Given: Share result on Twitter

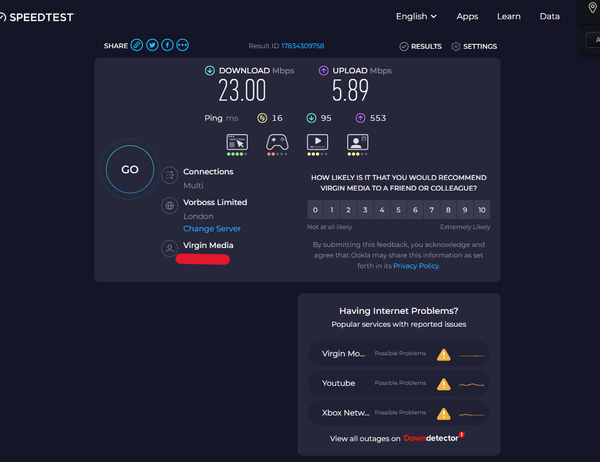Looking at the screenshot, I should [152, 45].
